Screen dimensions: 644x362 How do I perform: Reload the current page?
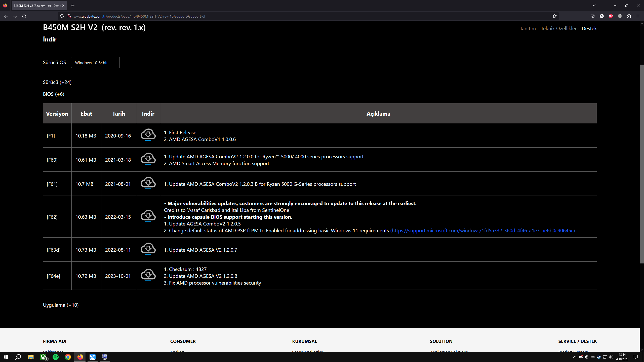pyautogui.click(x=24, y=16)
